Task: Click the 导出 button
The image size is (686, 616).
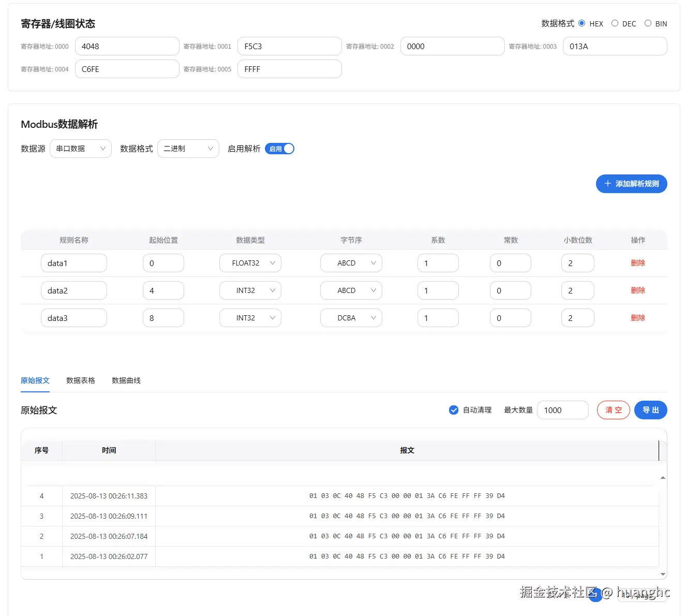Action: tap(651, 410)
